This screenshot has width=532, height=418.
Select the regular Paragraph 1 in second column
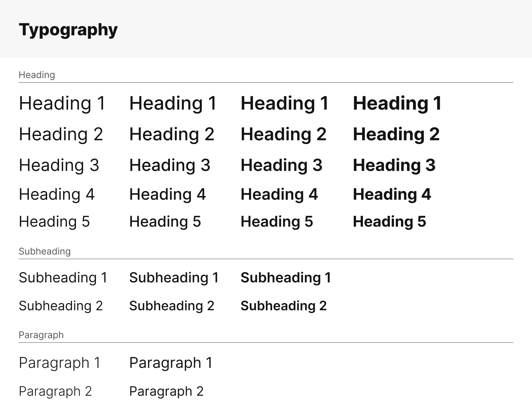pos(171,363)
